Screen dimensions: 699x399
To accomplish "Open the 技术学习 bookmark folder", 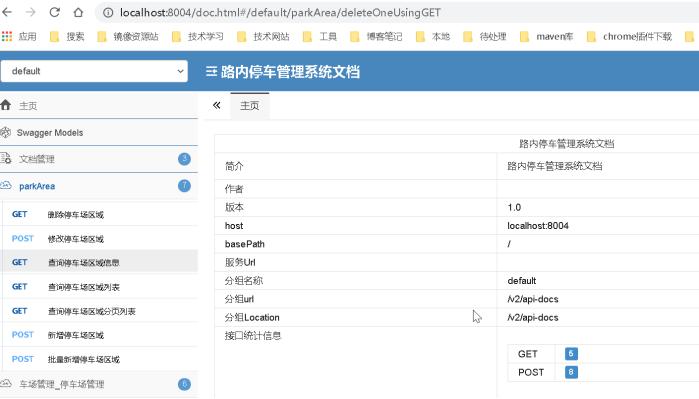I will pyautogui.click(x=197, y=37).
